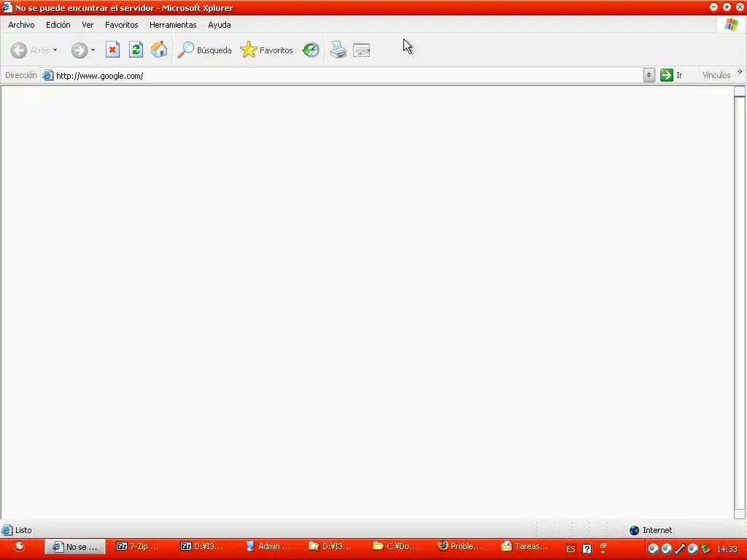Open the Ayuda menu
This screenshot has width=747, height=560.
click(x=220, y=25)
